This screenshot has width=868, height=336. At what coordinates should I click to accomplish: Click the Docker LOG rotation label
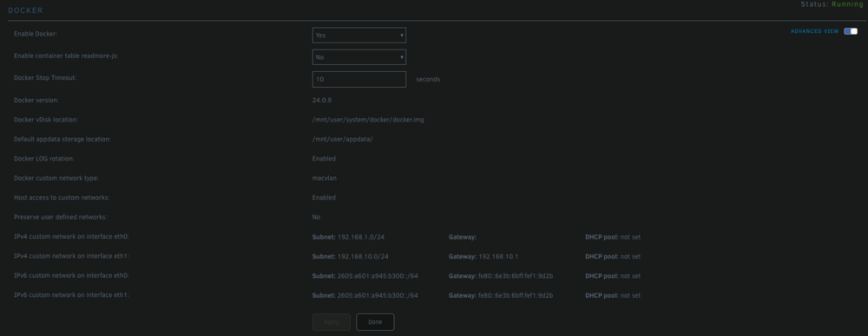43,159
